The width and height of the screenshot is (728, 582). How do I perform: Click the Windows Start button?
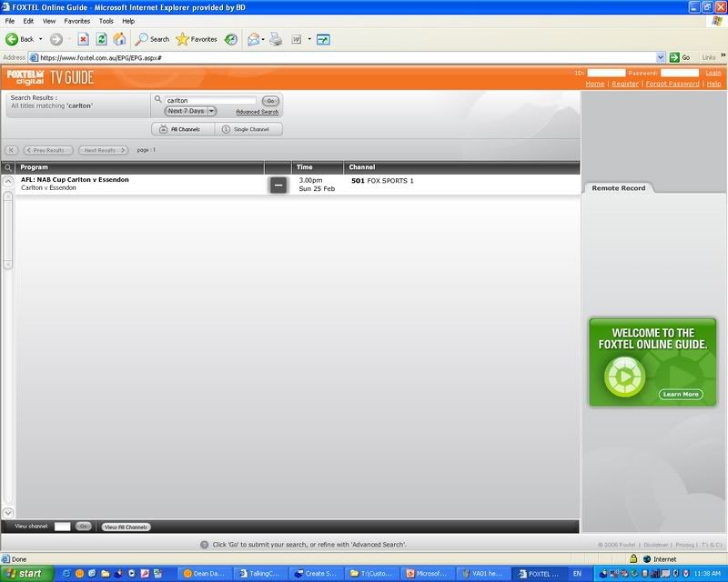pyautogui.click(x=27, y=574)
